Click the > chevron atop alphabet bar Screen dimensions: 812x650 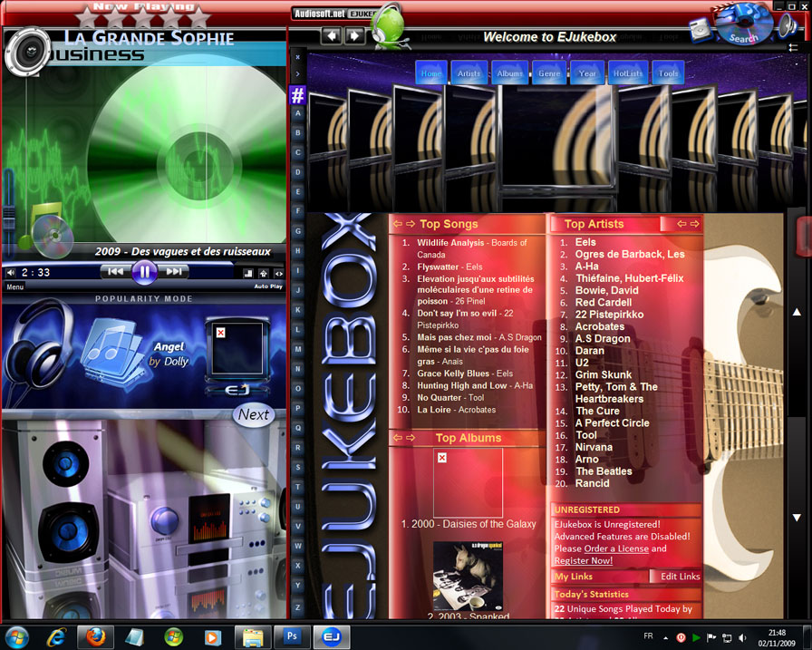coord(298,74)
